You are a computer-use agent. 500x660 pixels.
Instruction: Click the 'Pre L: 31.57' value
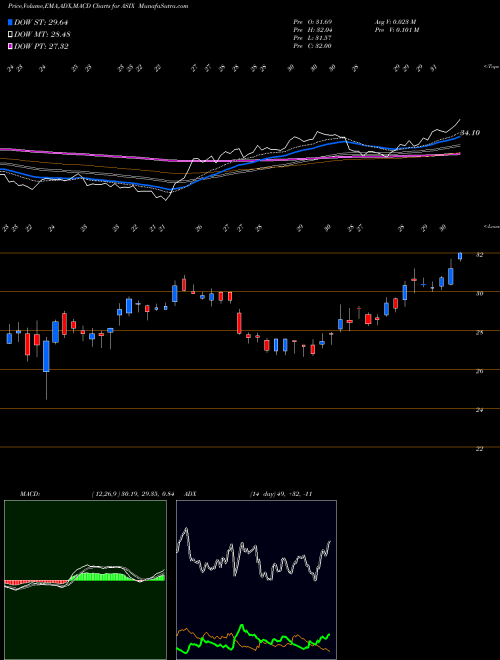tap(313, 38)
